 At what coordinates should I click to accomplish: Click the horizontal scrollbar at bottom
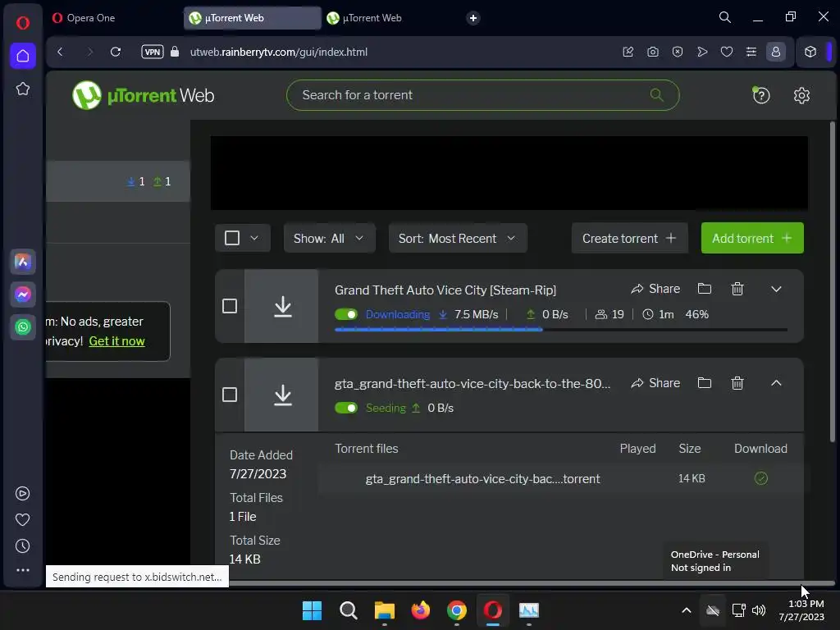click(531, 583)
